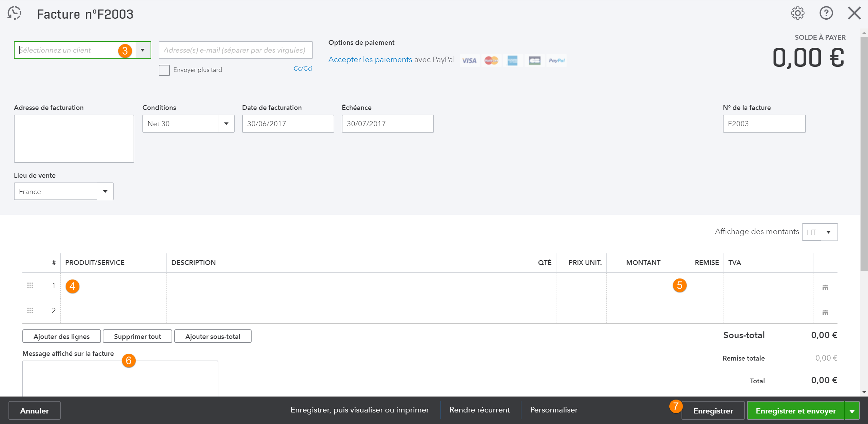Screen dimensions: 868x424
Task: Click the TVA cell of line 2
Action: pyautogui.click(x=768, y=311)
